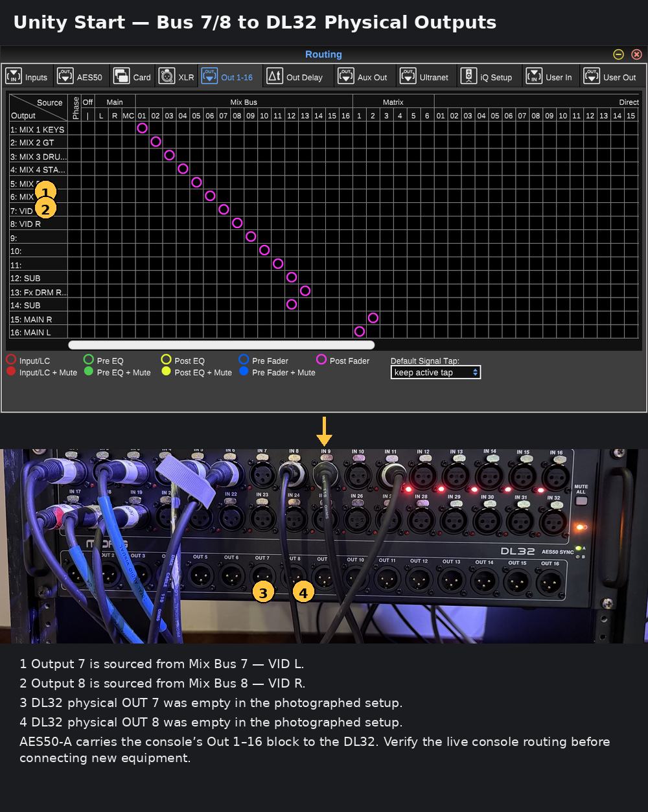This screenshot has height=812, width=648.
Task: Toggle Mix Bus 12 routing for 14: SUB
Action: tap(292, 305)
